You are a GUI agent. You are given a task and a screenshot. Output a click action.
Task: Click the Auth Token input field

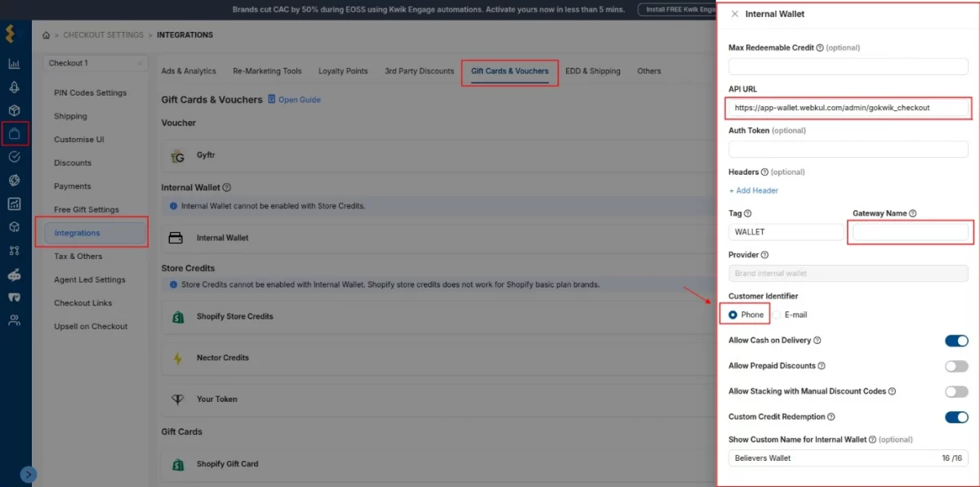[848, 149]
